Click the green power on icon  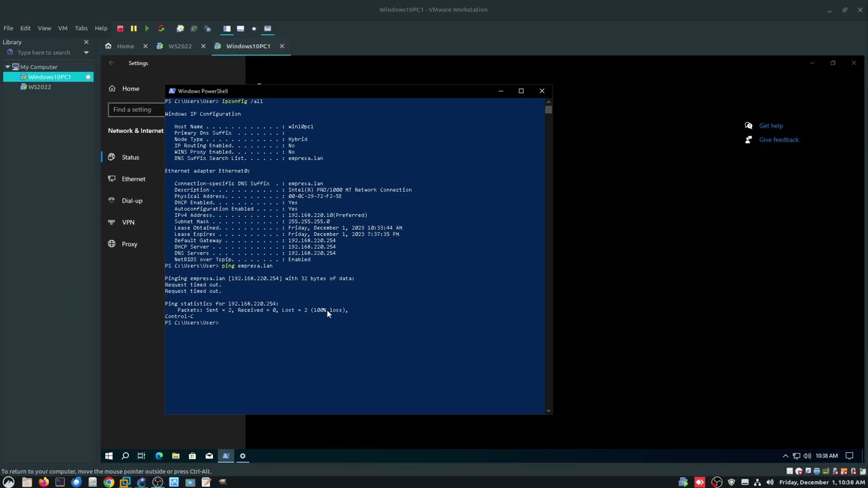[x=146, y=28]
